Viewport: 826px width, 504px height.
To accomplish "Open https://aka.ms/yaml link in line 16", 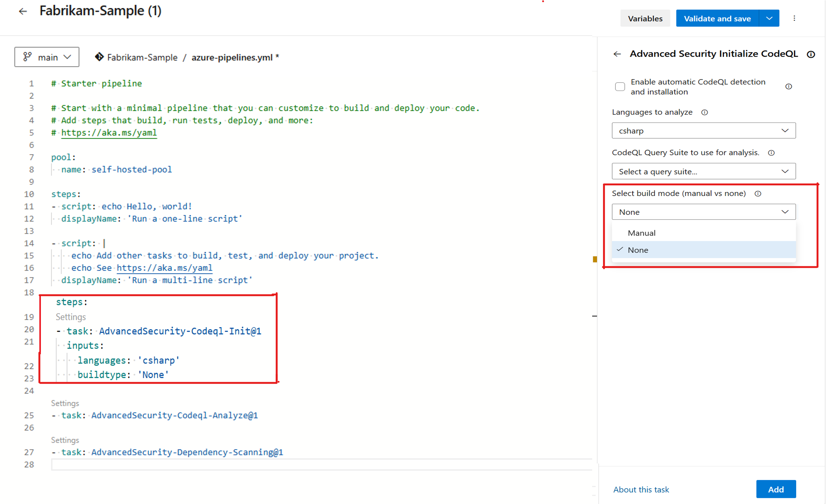I will point(164,268).
